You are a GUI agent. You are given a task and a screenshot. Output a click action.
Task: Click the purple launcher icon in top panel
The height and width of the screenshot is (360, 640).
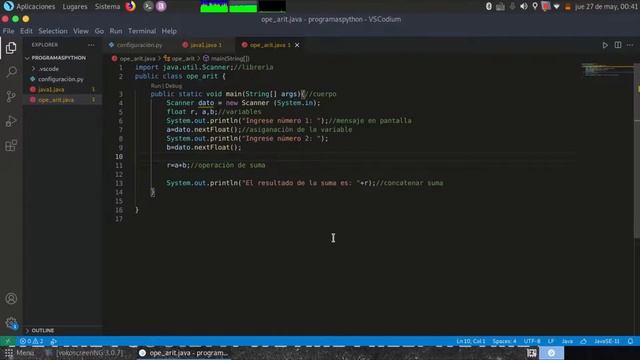(x=161, y=6)
